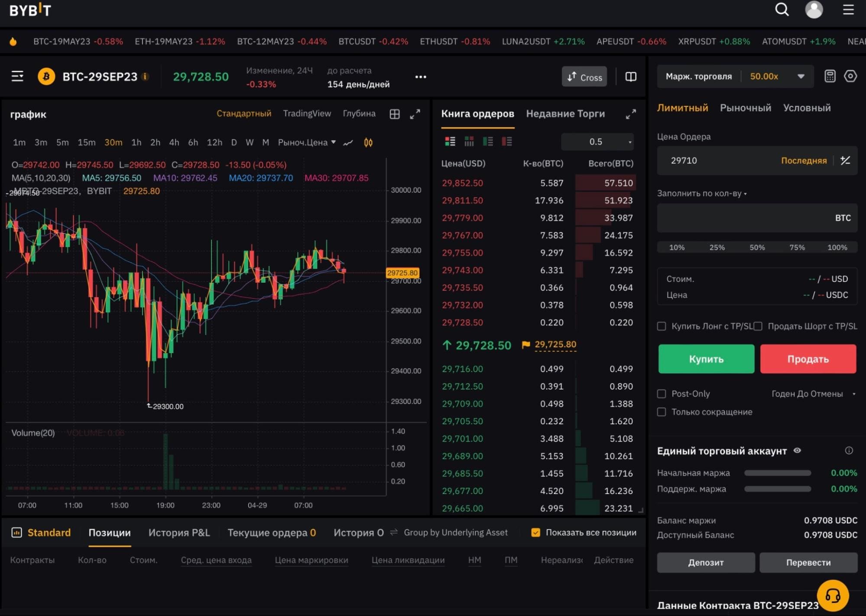Select the 15m chart interval
This screenshot has width=866, height=616.
[86, 142]
